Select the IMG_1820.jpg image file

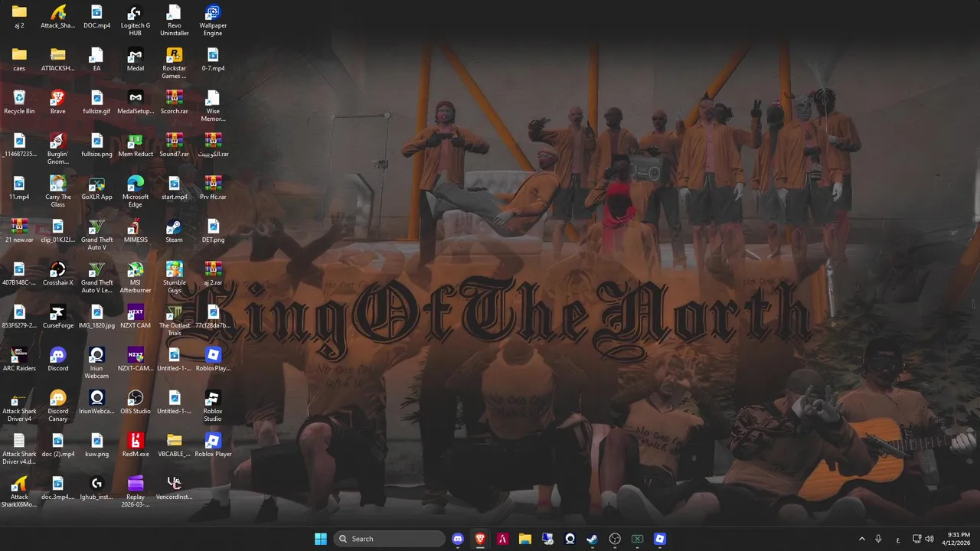coord(96,317)
